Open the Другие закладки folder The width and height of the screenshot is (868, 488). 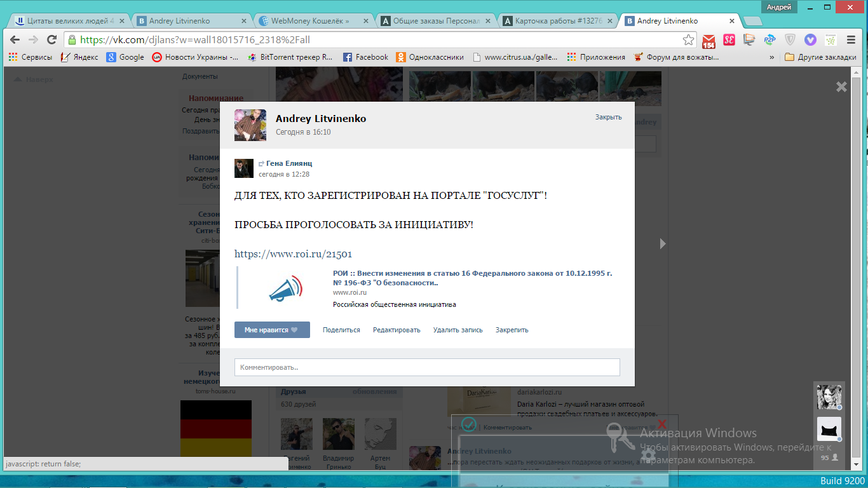(x=820, y=57)
